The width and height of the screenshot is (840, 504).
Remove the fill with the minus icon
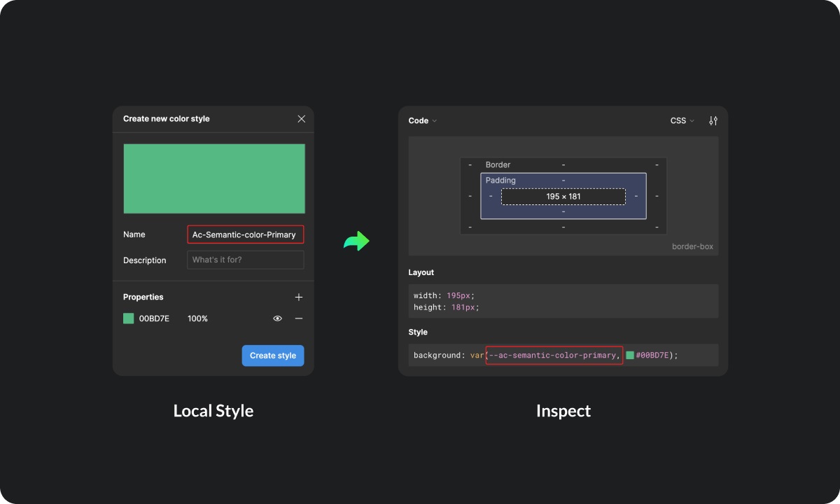(x=299, y=318)
